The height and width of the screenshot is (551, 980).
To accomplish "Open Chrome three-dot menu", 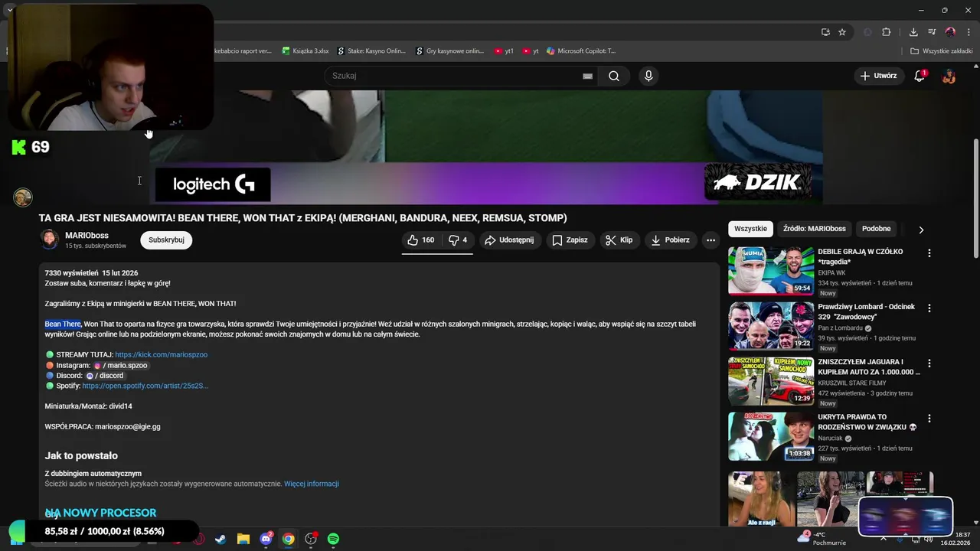I will [x=967, y=32].
